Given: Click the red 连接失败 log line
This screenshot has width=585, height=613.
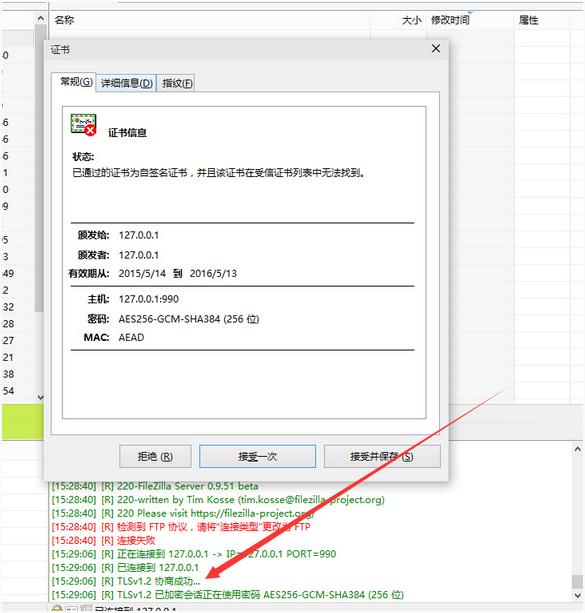Looking at the screenshot, I should pos(103,541).
